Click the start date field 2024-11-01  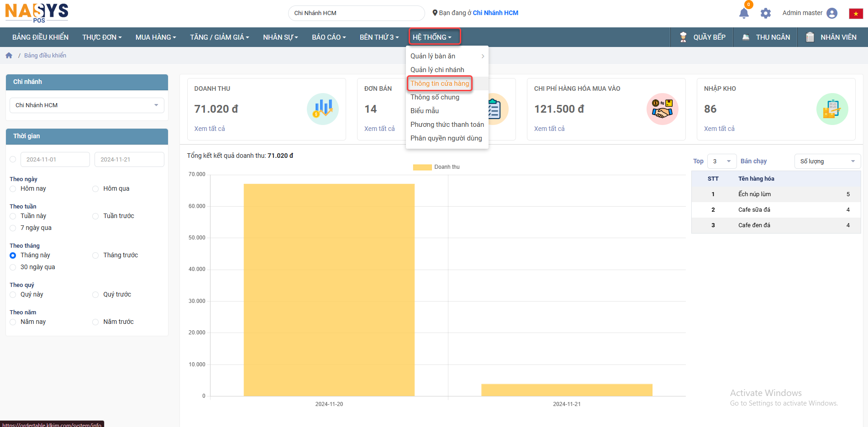(x=55, y=160)
